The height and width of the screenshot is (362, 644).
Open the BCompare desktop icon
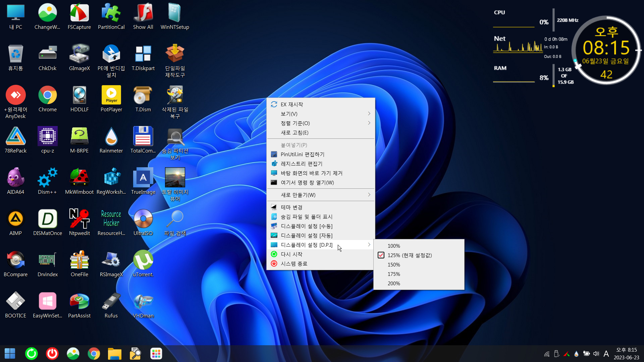pyautogui.click(x=15, y=264)
